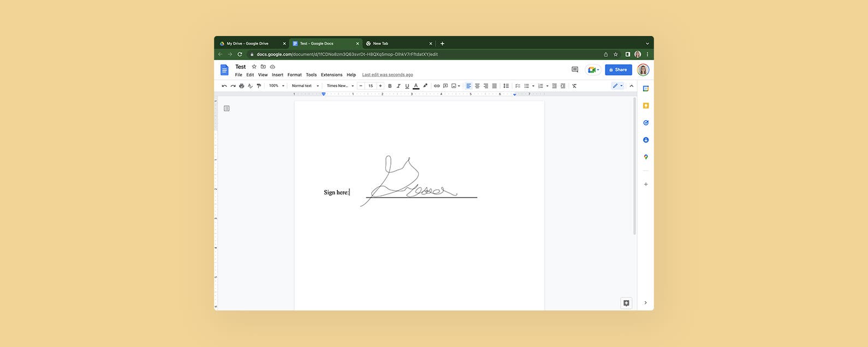The image size is (868, 347).
Task: Show the document outline icon
Action: point(227,109)
